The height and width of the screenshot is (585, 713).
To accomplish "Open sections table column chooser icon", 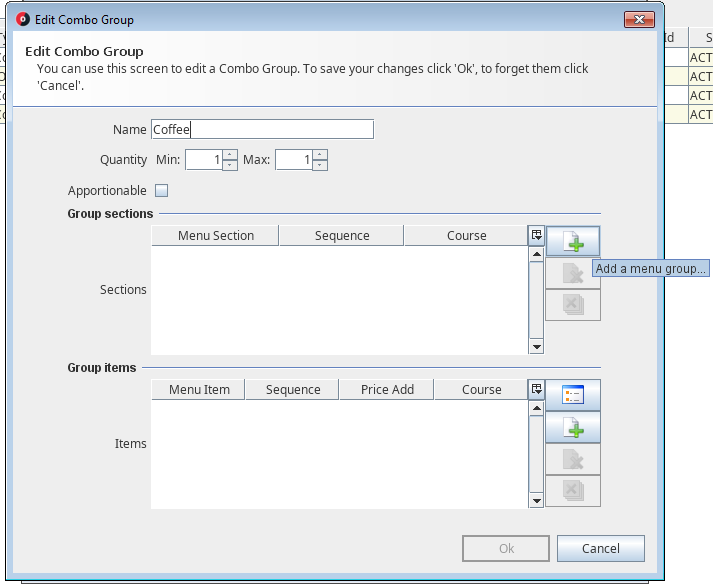I will [x=536, y=235].
